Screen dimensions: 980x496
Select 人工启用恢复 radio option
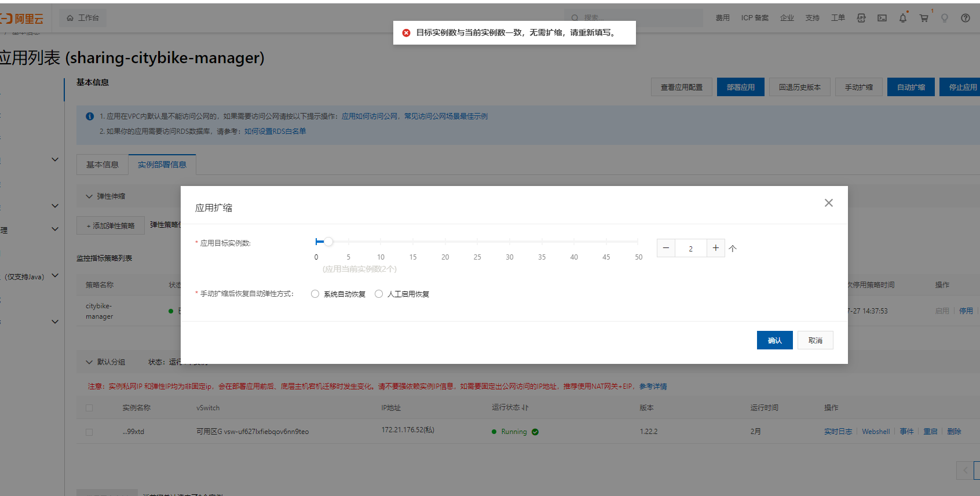pos(379,294)
